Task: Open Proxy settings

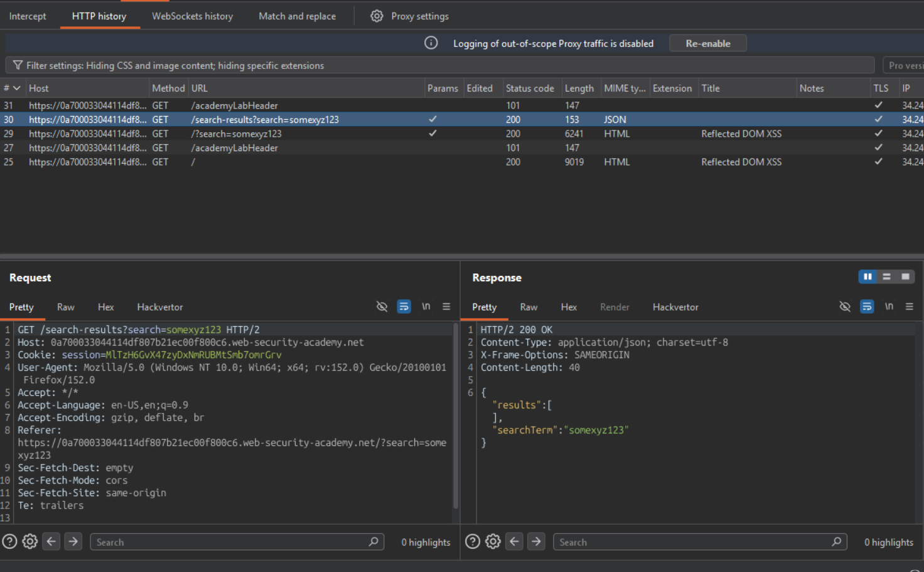Action: pos(420,16)
